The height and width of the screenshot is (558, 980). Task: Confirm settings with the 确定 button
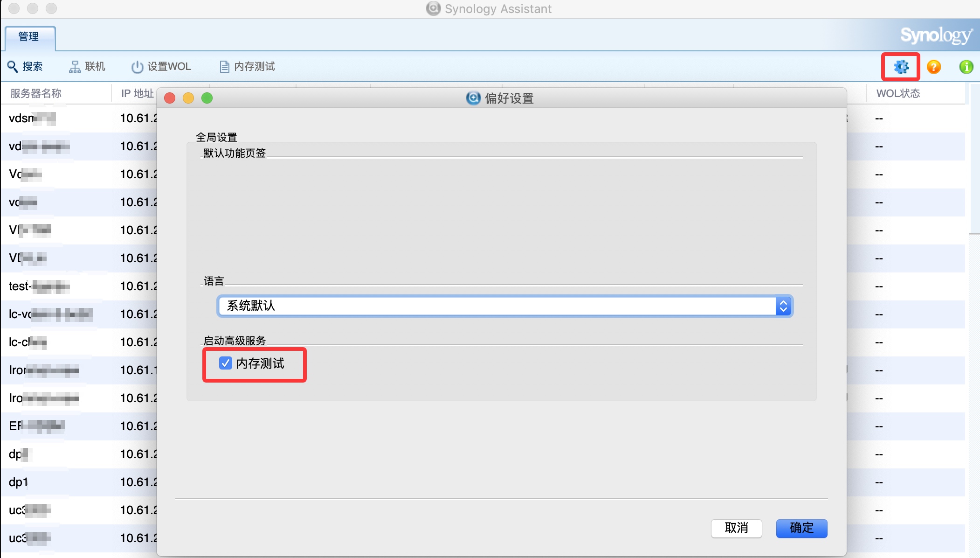(801, 528)
